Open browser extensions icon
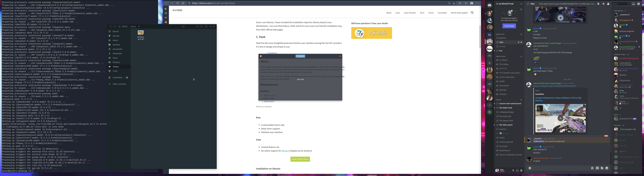Image resolution: width=644 pixels, height=176 pixels. click(x=459, y=3)
